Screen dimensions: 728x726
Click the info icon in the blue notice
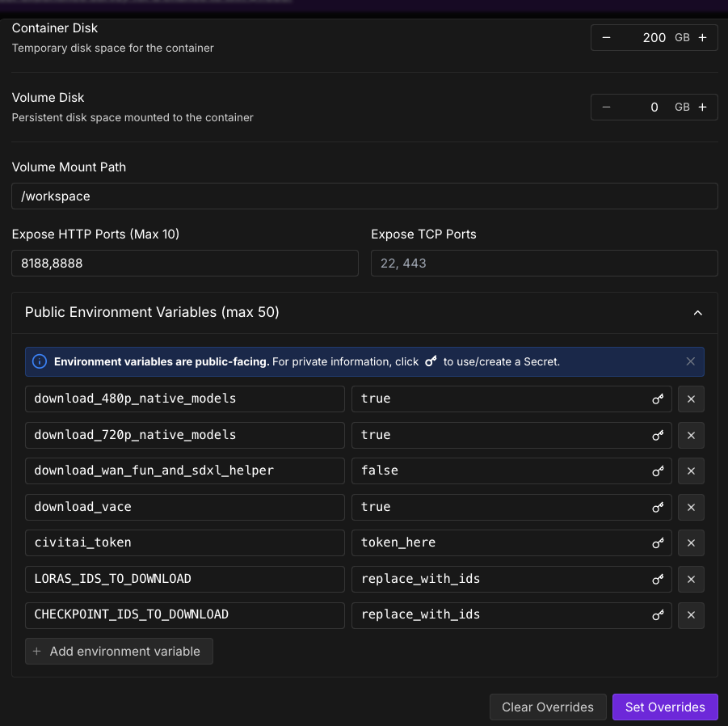pyautogui.click(x=39, y=361)
